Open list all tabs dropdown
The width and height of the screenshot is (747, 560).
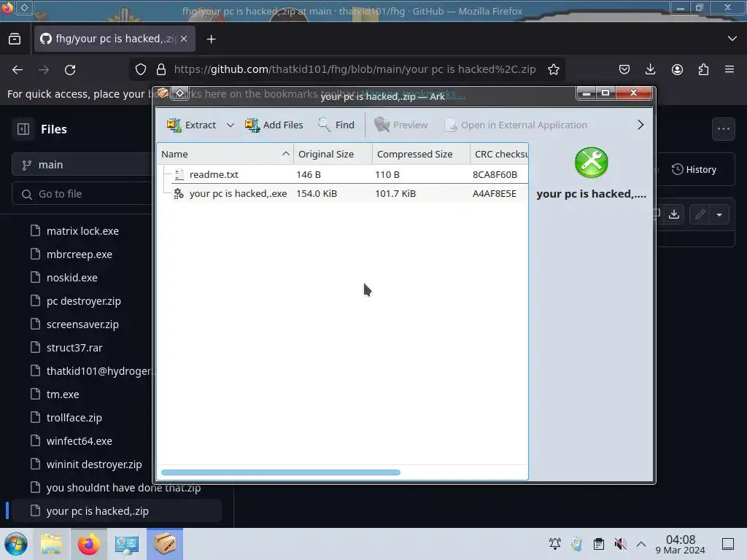point(732,39)
